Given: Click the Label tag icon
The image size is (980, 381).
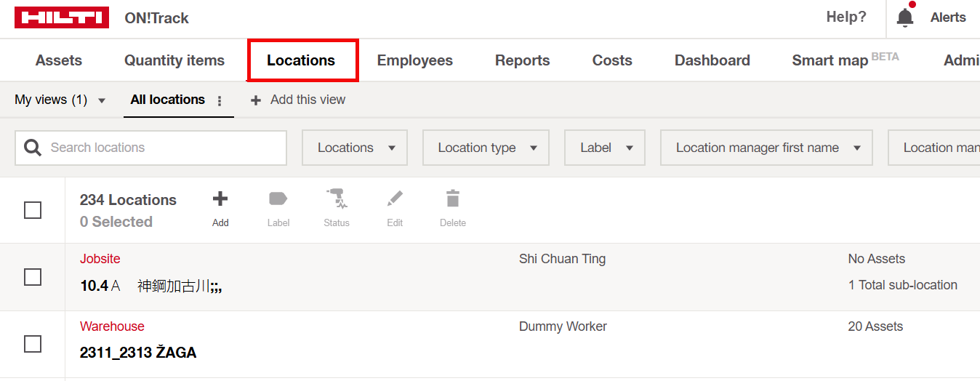Looking at the screenshot, I should pos(278,198).
